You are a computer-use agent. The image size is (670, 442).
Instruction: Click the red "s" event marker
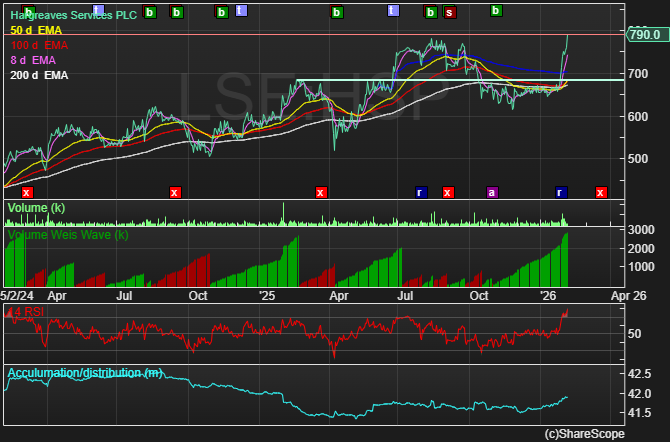[x=449, y=13]
